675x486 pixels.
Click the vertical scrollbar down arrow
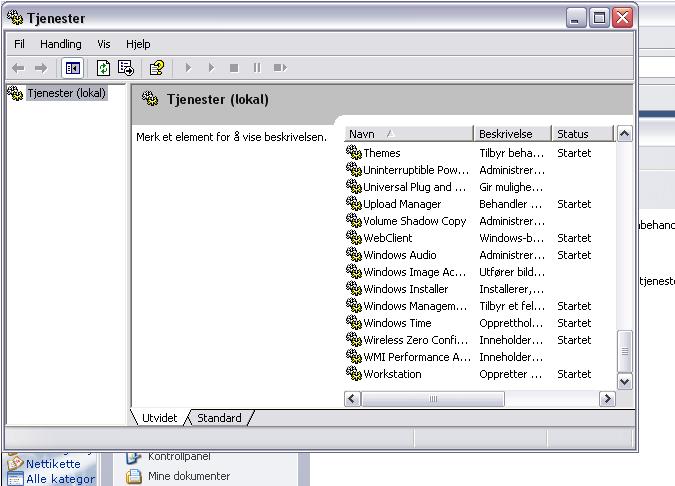coord(625,381)
